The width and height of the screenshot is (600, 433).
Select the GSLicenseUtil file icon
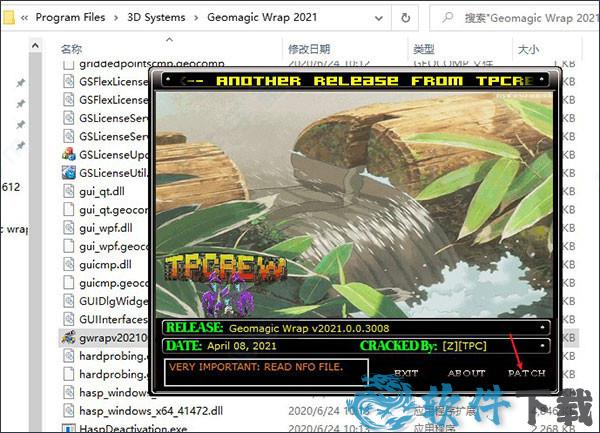pos(68,173)
